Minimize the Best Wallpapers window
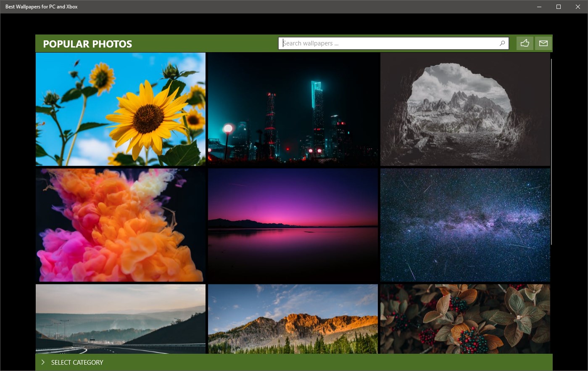 click(x=539, y=7)
